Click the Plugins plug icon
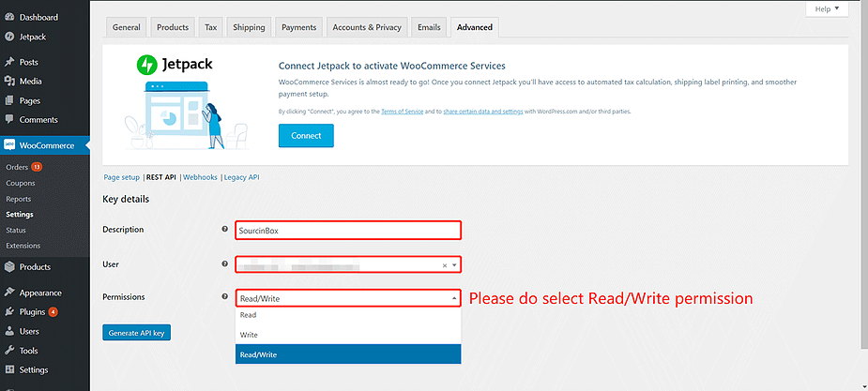This screenshot has height=391, width=868. 8,312
